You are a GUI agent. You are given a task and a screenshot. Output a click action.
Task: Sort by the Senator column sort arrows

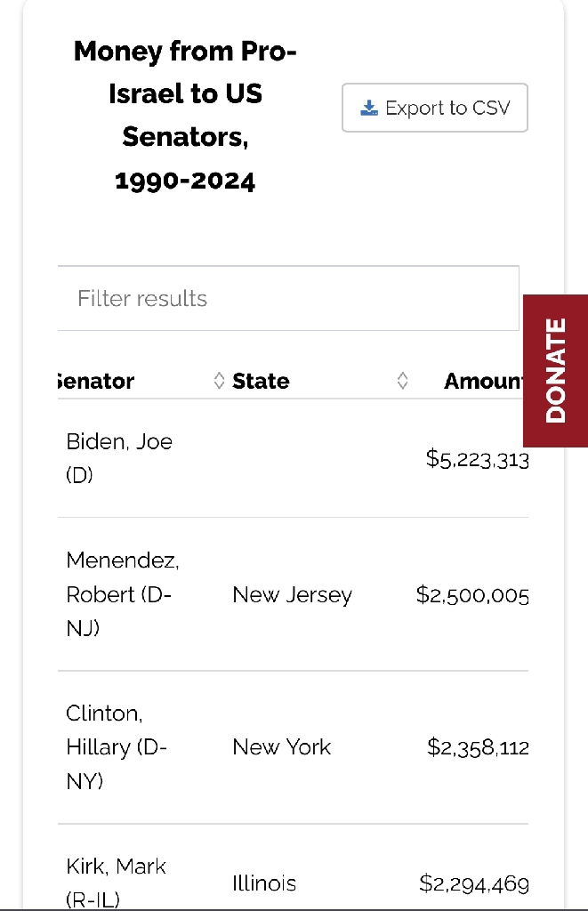(x=219, y=381)
